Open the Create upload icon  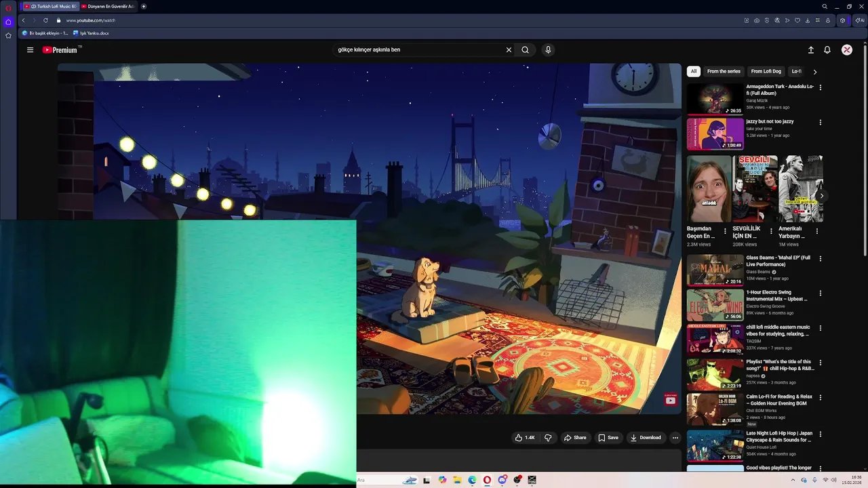pyautogui.click(x=810, y=49)
